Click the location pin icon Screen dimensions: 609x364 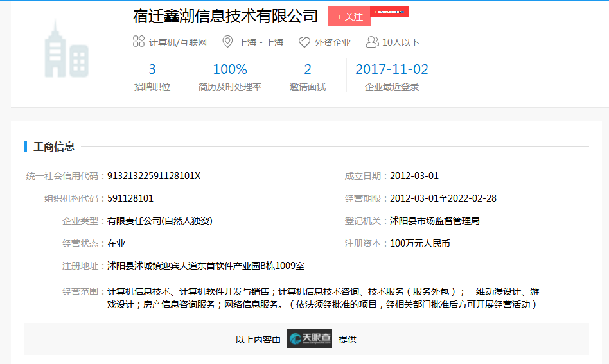(x=227, y=42)
